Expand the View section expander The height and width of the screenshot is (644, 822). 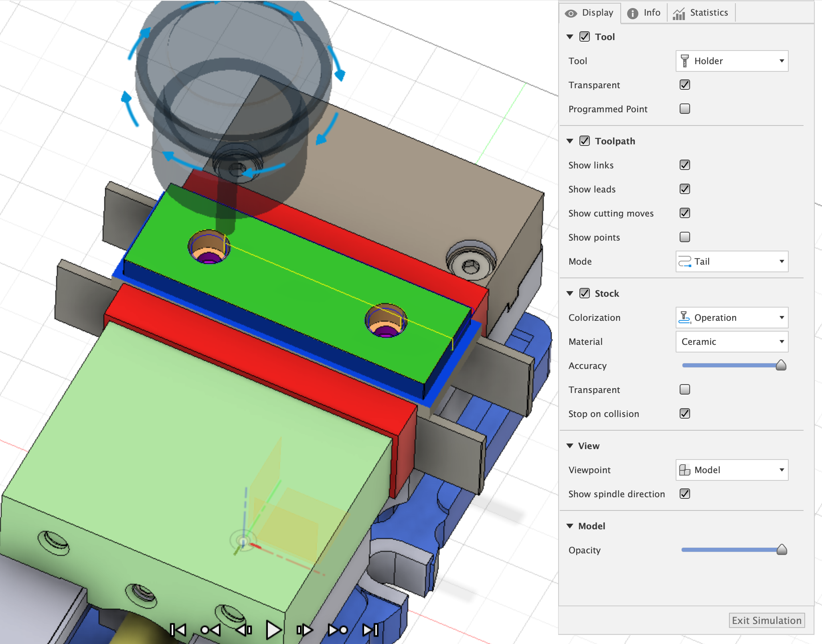click(x=571, y=446)
